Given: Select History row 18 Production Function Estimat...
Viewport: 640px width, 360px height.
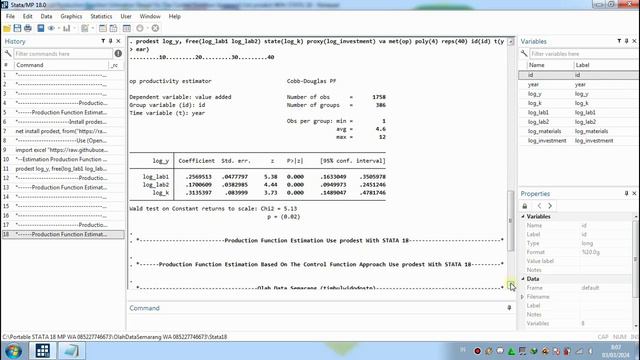Looking at the screenshot, I should point(63,234).
